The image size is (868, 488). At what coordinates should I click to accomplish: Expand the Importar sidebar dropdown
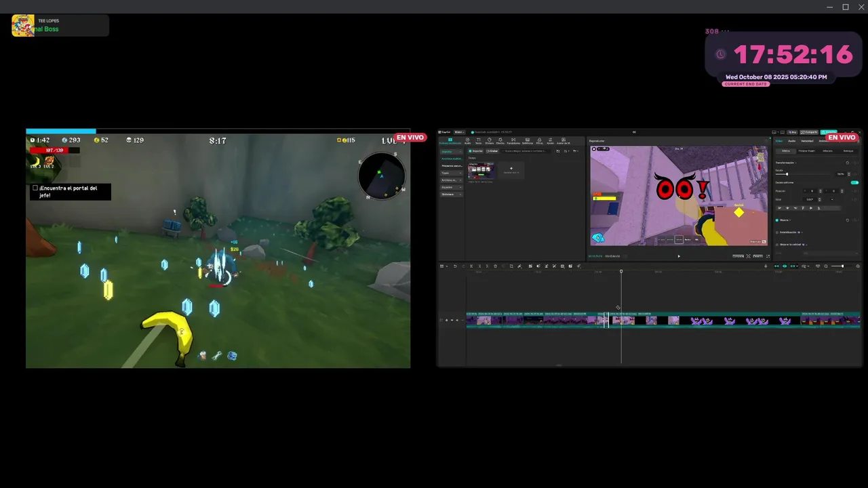(452, 152)
